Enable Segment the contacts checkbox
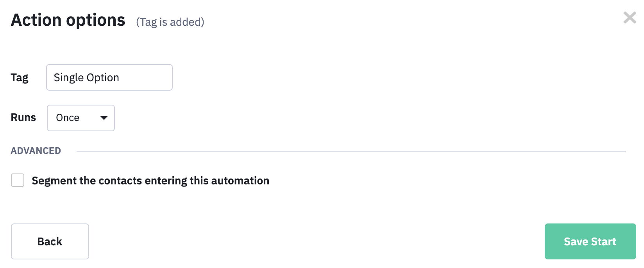Image resolution: width=644 pixels, height=268 pixels. 18,180
